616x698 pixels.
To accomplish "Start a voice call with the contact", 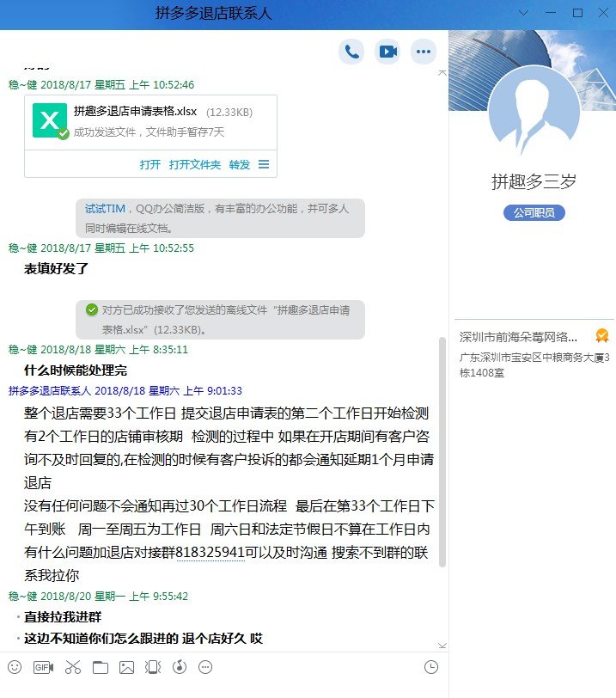I will coord(351,52).
